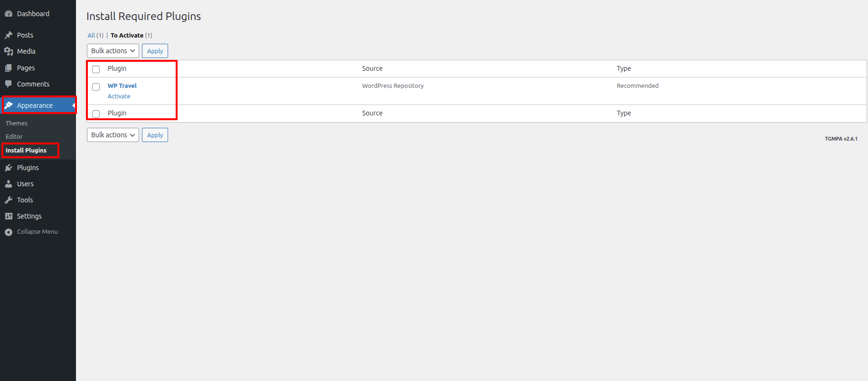Open Themes submenu item
Image resolution: width=868 pixels, height=381 pixels.
click(17, 123)
